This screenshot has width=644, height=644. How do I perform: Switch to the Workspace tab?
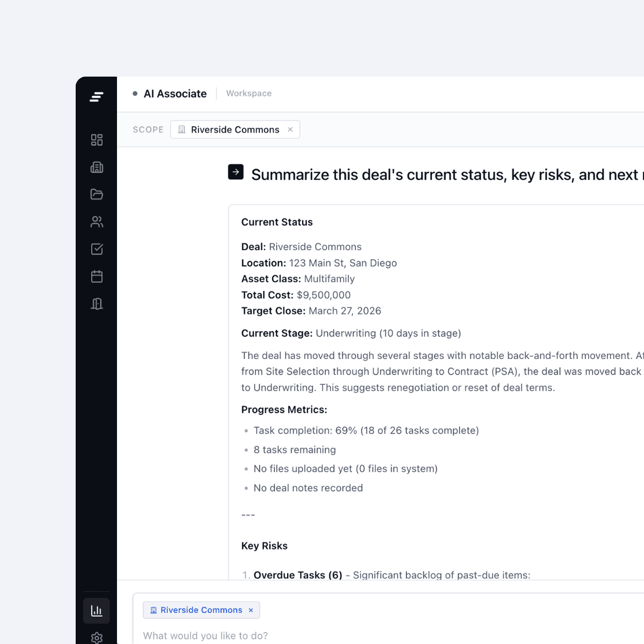248,93
